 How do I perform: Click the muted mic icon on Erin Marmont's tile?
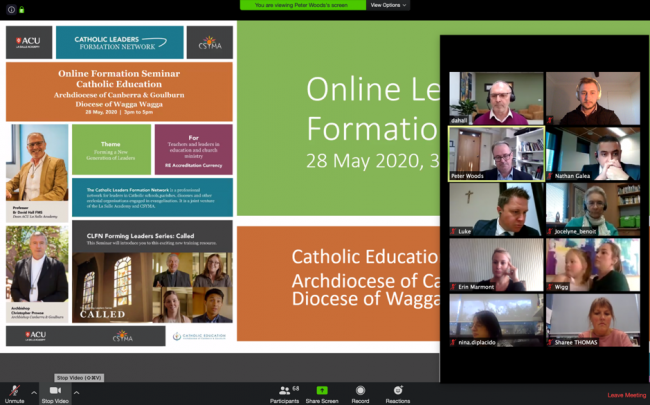pos(454,287)
